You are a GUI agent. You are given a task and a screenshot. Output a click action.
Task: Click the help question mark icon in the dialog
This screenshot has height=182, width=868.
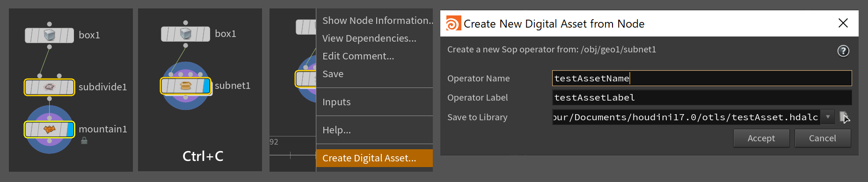point(843,51)
